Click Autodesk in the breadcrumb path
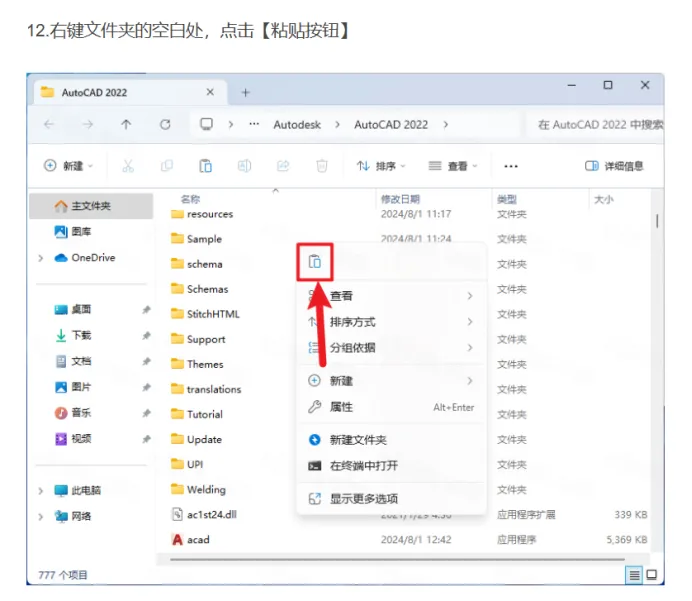 (x=297, y=125)
